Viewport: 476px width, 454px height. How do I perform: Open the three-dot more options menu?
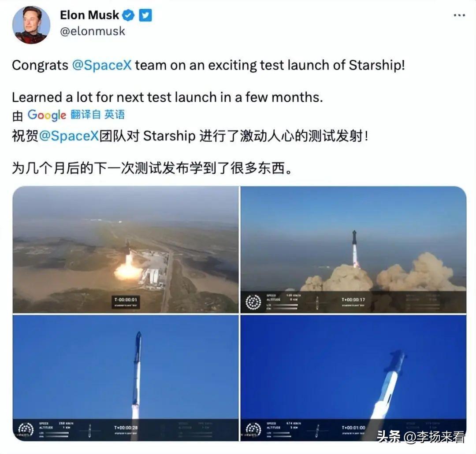point(459,15)
